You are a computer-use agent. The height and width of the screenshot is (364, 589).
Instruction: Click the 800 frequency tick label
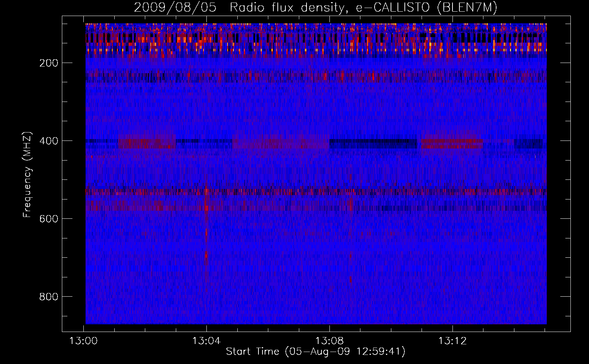pos(49,297)
